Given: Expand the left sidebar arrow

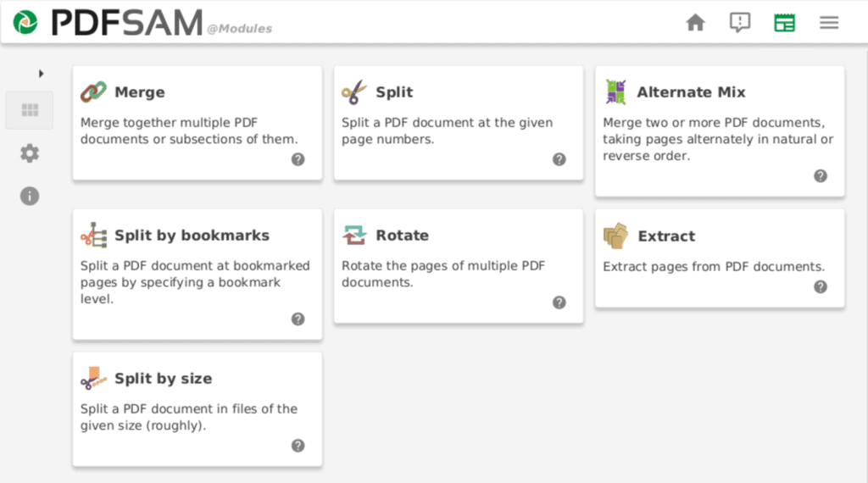Looking at the screenshot, I should pos(41,74).
